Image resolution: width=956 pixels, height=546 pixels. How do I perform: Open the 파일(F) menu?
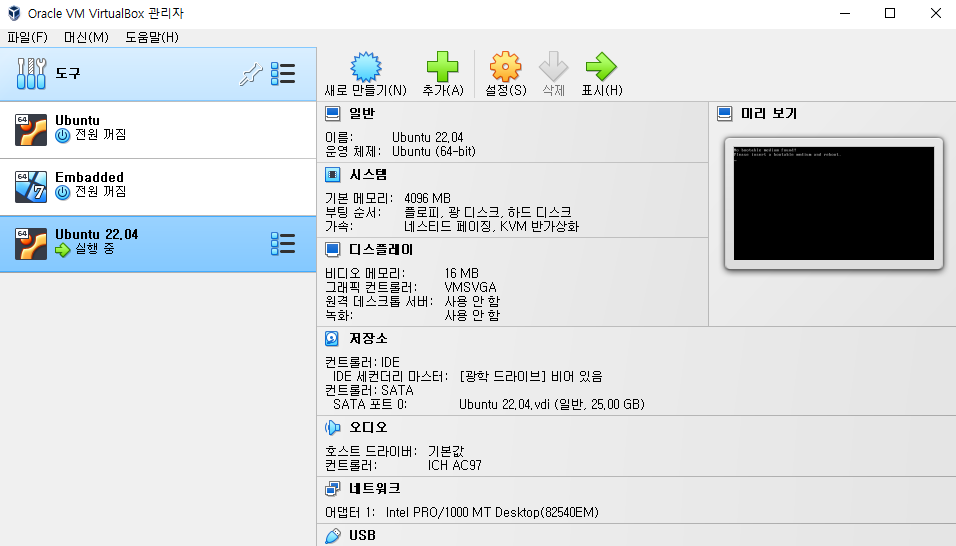[27, 37]
